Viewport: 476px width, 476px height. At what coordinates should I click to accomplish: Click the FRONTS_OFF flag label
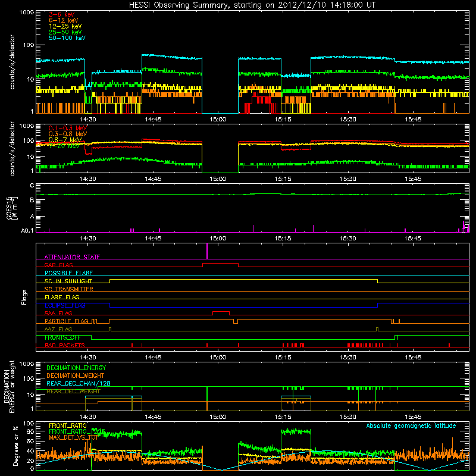tap(62, 337)
